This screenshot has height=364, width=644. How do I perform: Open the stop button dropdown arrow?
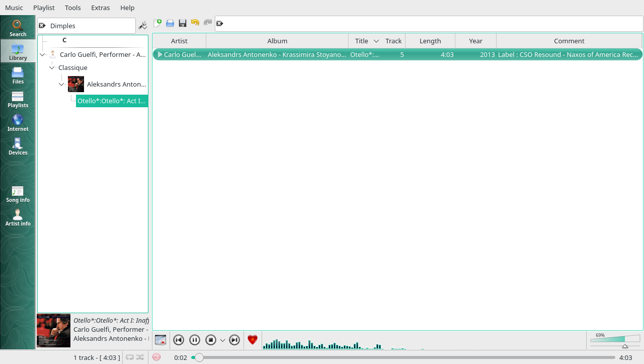click(x=222, y=340)
